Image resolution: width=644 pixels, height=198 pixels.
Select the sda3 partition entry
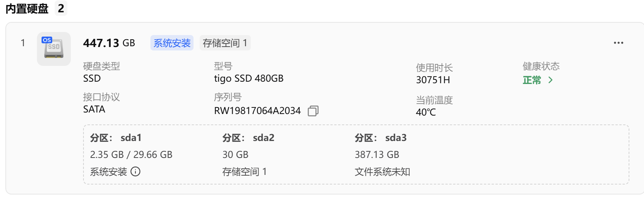click(395, 138)
